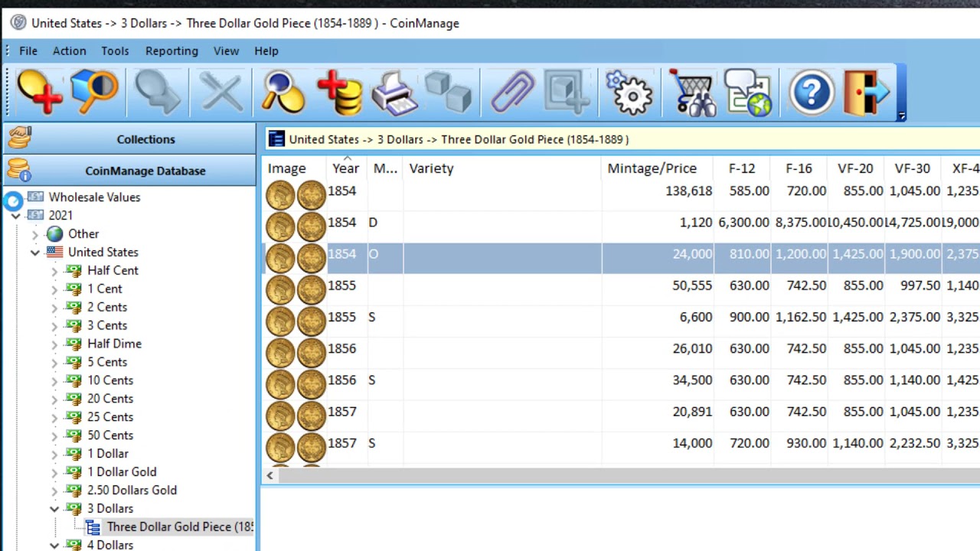Viewport: 980px width, 551px height.
Task: Click mintage 20,891 in the 1857 row
Action: (x=692, y=412)
